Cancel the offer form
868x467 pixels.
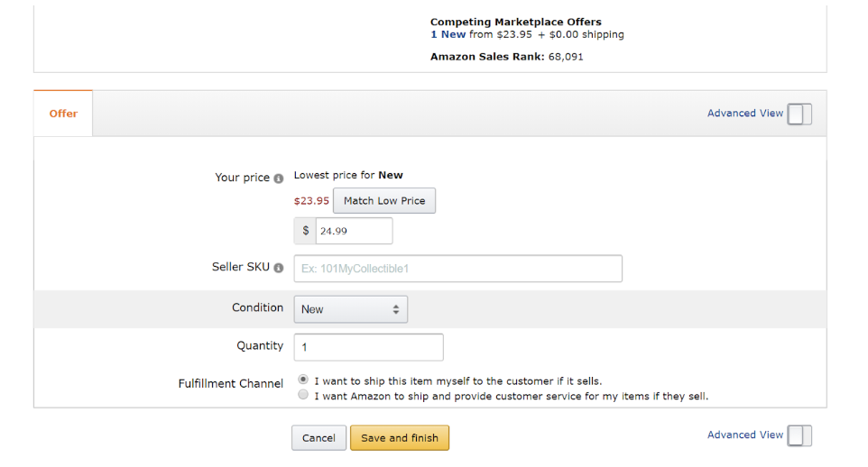coord(319,437)
